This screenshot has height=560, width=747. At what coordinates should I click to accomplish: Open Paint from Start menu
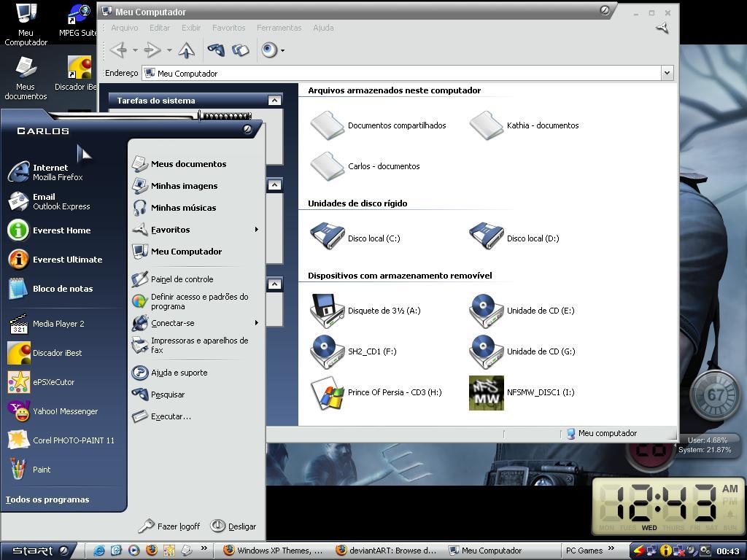(63, 470)
